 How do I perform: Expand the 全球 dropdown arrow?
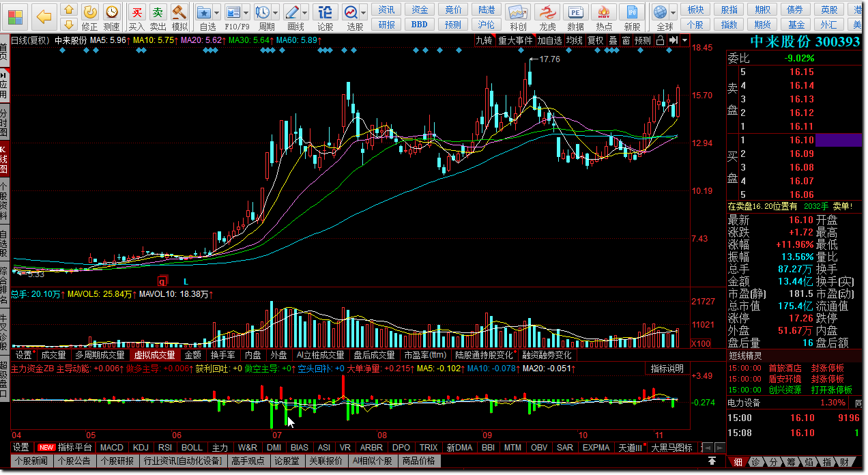(x=673, y=13)
